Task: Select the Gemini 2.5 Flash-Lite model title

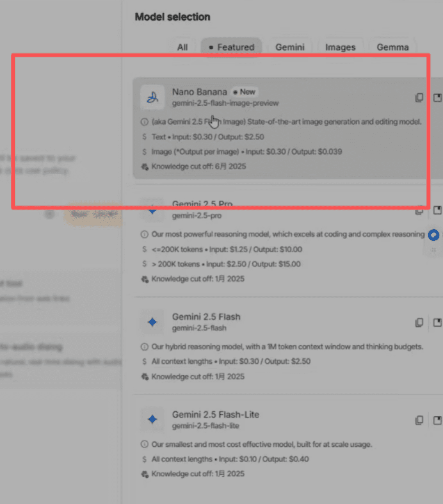Action: tap(215, 415)
